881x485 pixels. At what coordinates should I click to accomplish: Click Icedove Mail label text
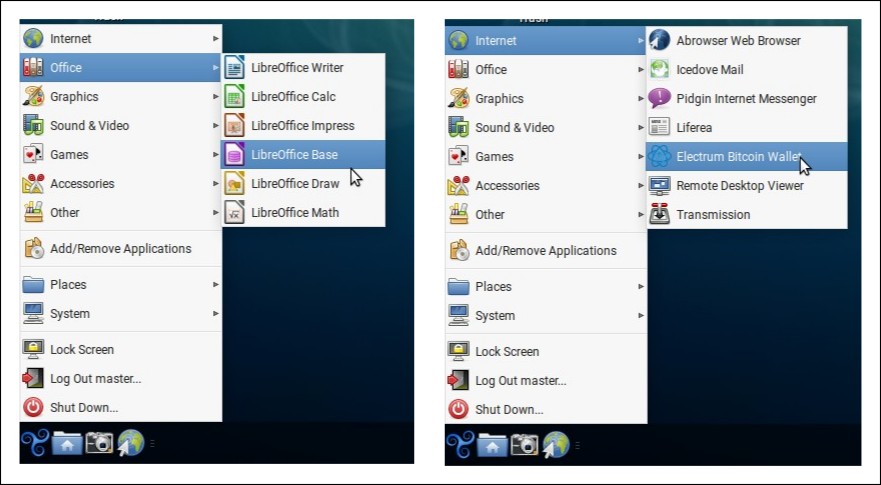(710, 70)
